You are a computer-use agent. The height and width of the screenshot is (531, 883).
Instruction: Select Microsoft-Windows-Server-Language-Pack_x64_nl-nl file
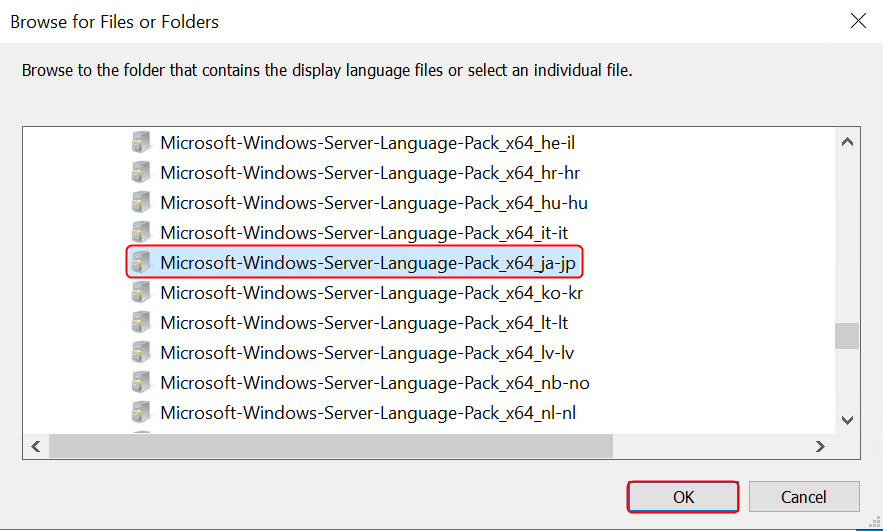(368, 413)
